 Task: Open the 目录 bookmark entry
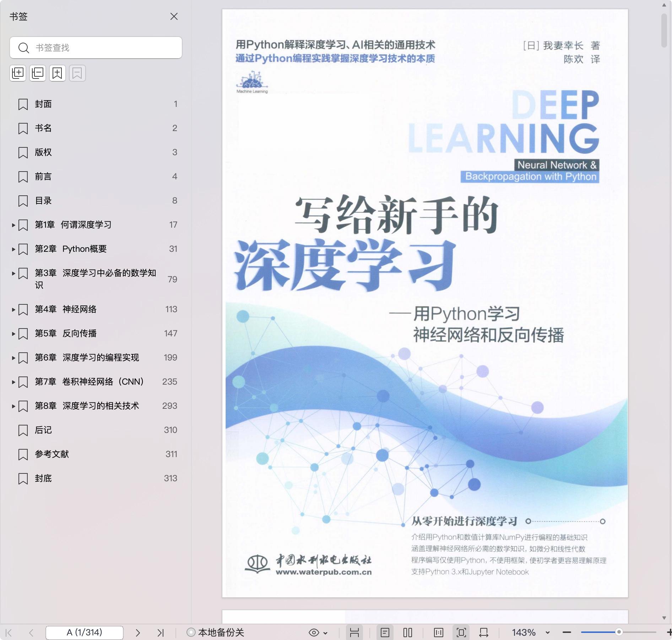click(x=43, y=201)
